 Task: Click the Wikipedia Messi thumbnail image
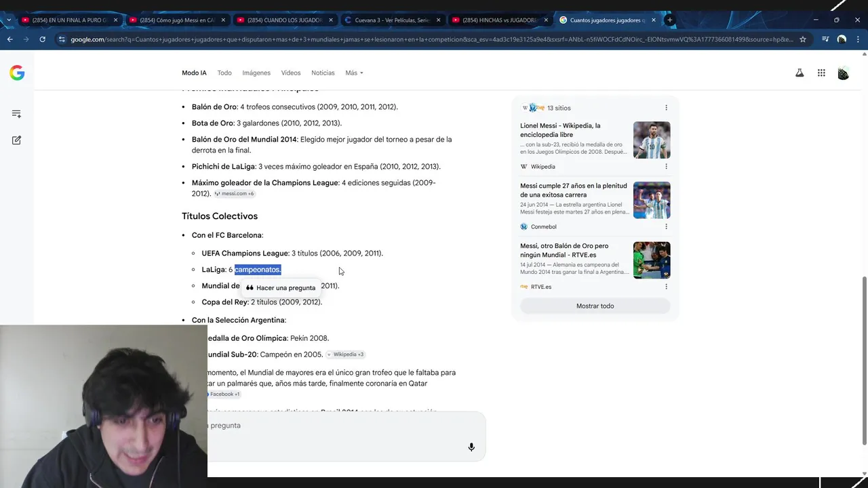(652, 140)
